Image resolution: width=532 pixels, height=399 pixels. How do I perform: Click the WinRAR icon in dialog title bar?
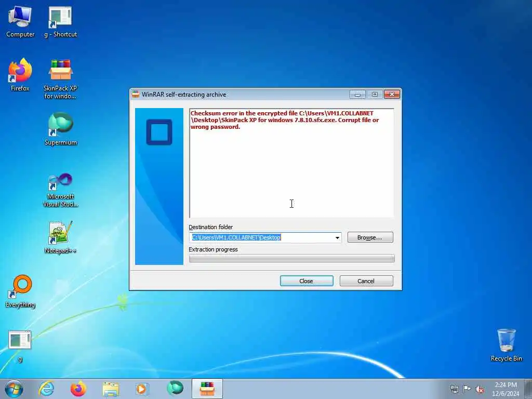[x=136, y=95]
